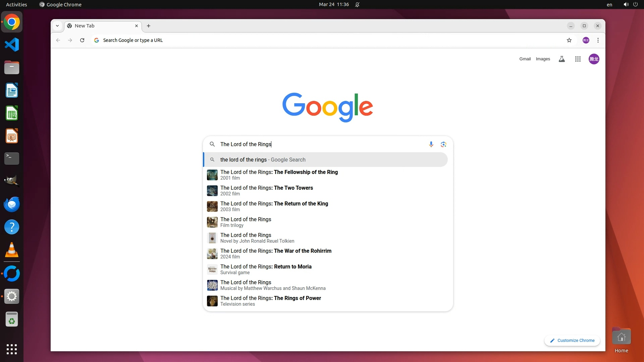Expand the tab search dropdown arrow
Viewport: 644px width, 362px height.
pos(57,26)
